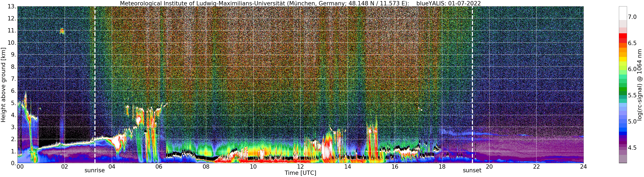Click the y-axis tick label '12.'

(12, 18)
